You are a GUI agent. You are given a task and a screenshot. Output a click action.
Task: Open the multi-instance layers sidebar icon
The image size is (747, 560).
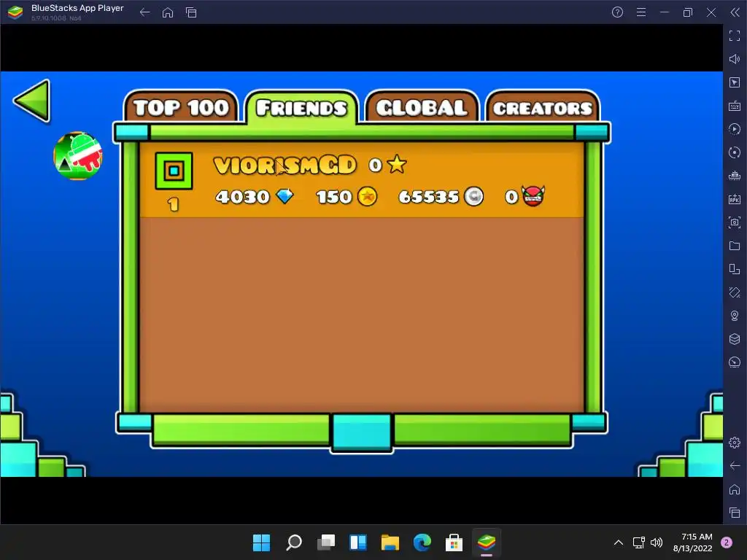(x=735, y=339)
